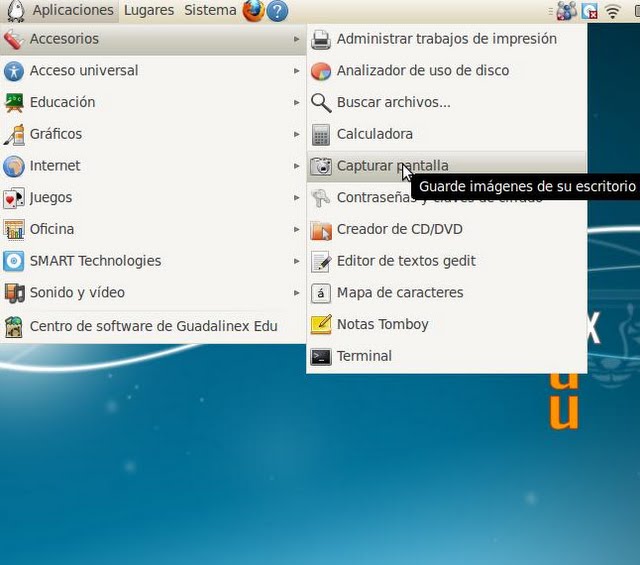The width and height of the screenshot is (640, 565).
Task: Launch Analizador de uso de disco
Action: [x=423, y=71]
